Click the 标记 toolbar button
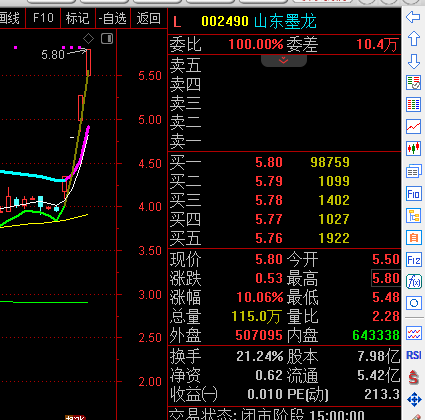Image resolution: width=425 pixels, height=420 pixels. 77,18
